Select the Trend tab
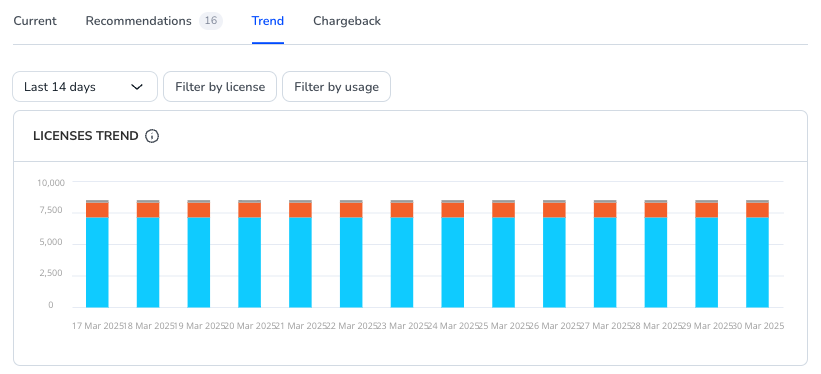The width and height of the screenshot is (821, 374). click(x=268, y=21)
